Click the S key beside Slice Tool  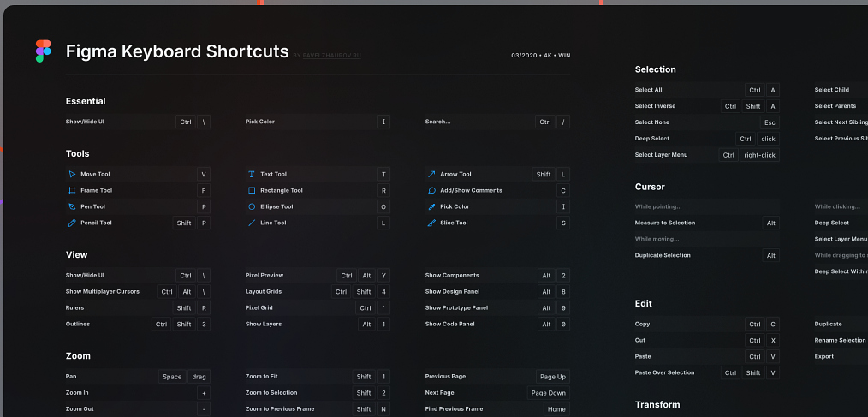tap(563, 223)
